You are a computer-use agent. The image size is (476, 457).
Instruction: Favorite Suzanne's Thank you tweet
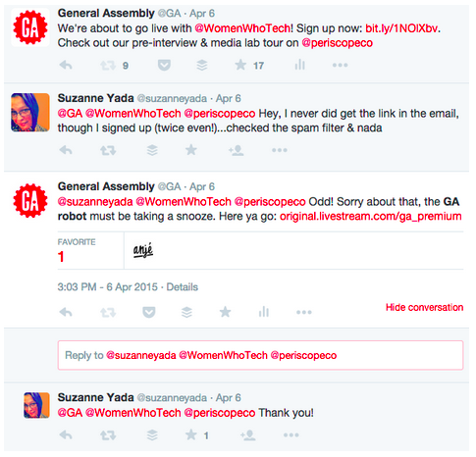(x=191, y=435)
